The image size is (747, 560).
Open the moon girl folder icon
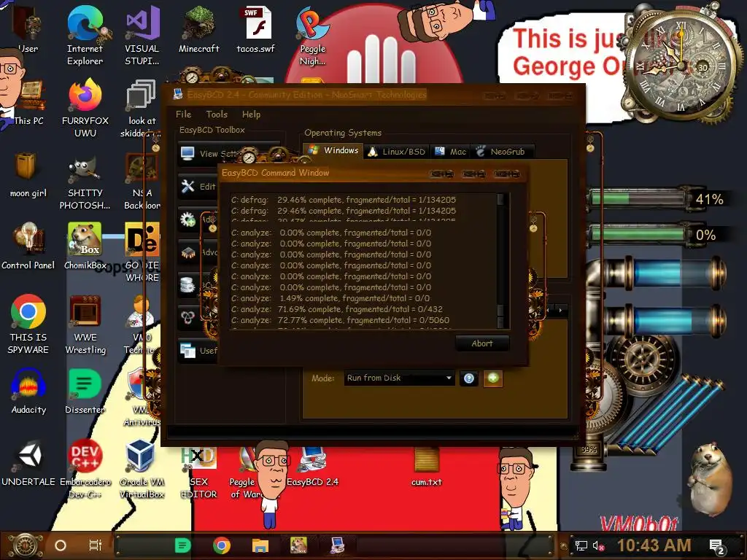click(28, 174)
